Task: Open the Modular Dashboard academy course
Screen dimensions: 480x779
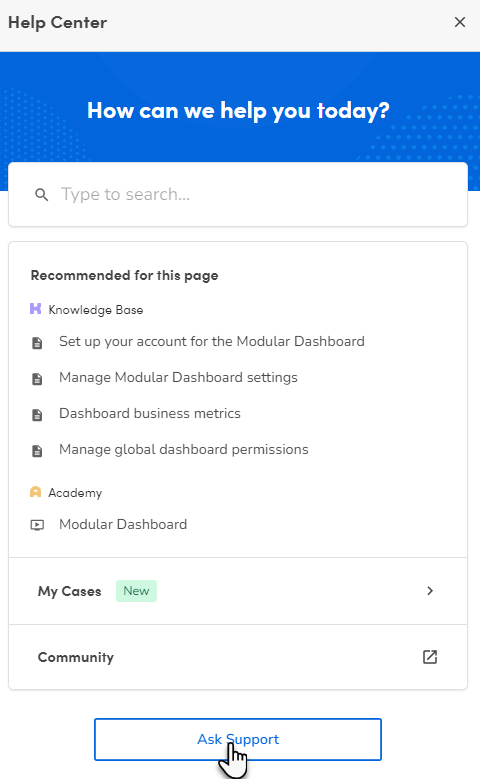Action: click(123, 525)
